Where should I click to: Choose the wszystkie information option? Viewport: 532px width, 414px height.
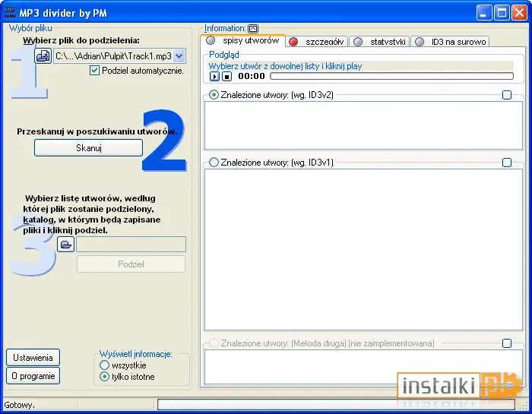tap(105, 365)
